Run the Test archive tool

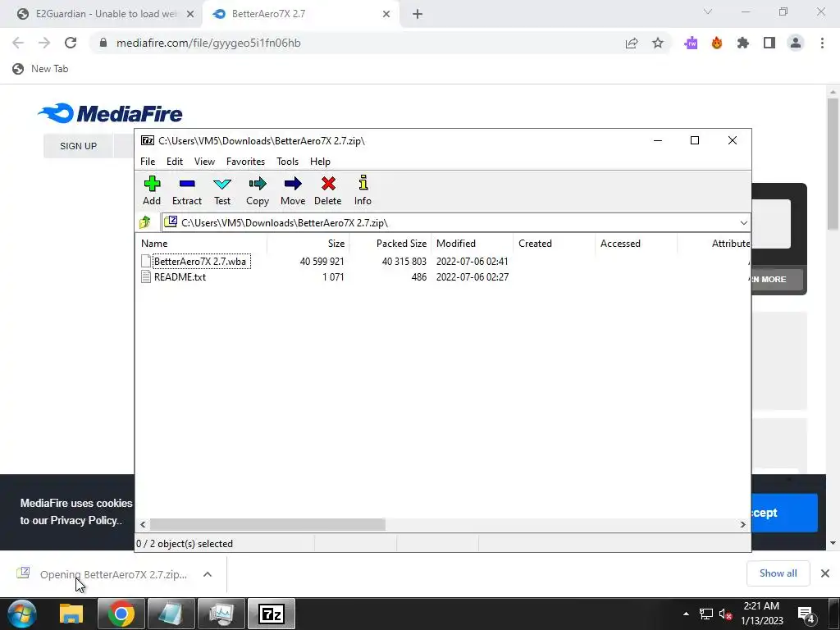coord(222,190)
